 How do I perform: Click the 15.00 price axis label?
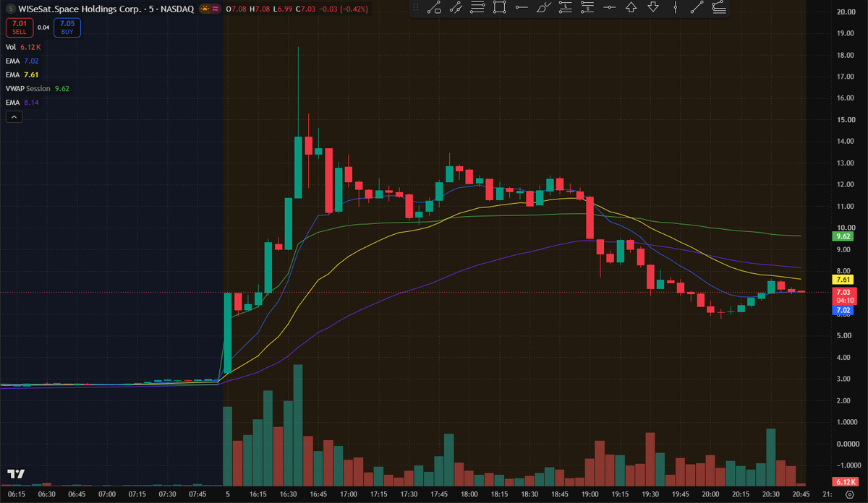(x=846, y=119)
